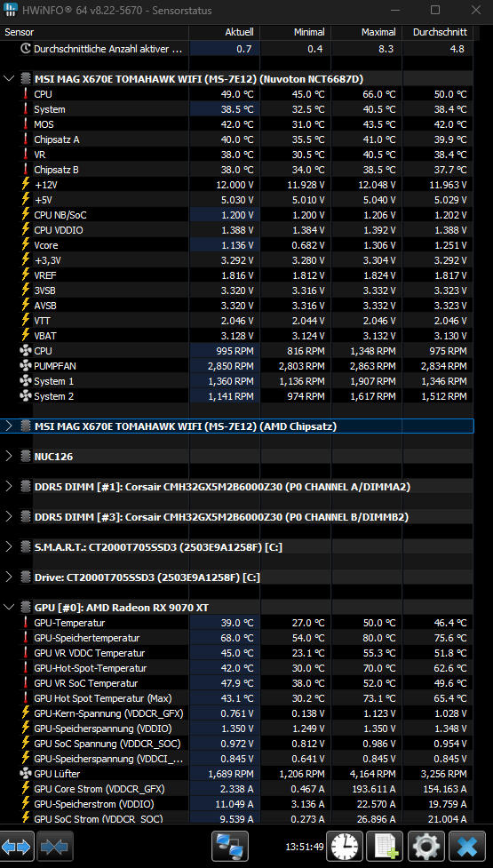Select the GPU VR SoC Temperatur row

[237, 683]
